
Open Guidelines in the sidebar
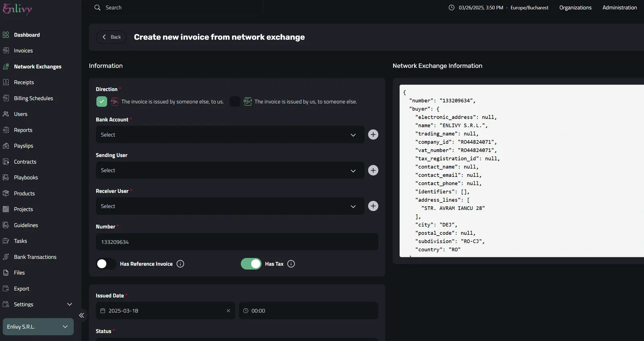click(x=26, y=225)
